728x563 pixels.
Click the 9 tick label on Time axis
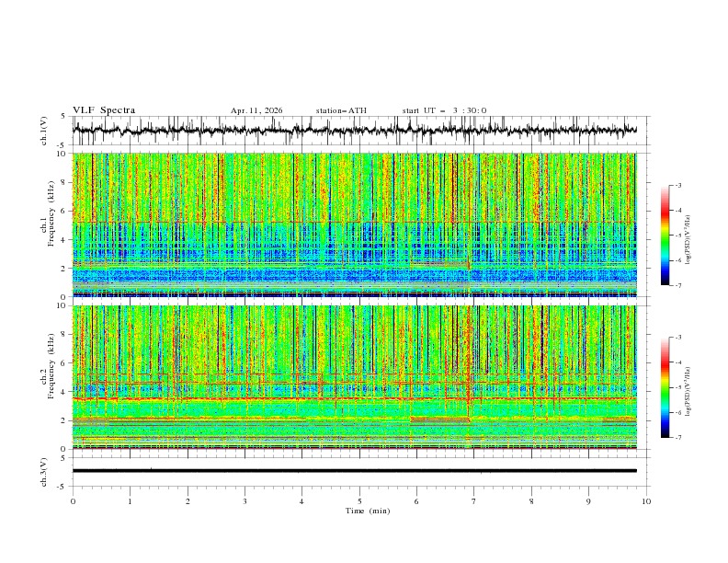click(588, 501)
